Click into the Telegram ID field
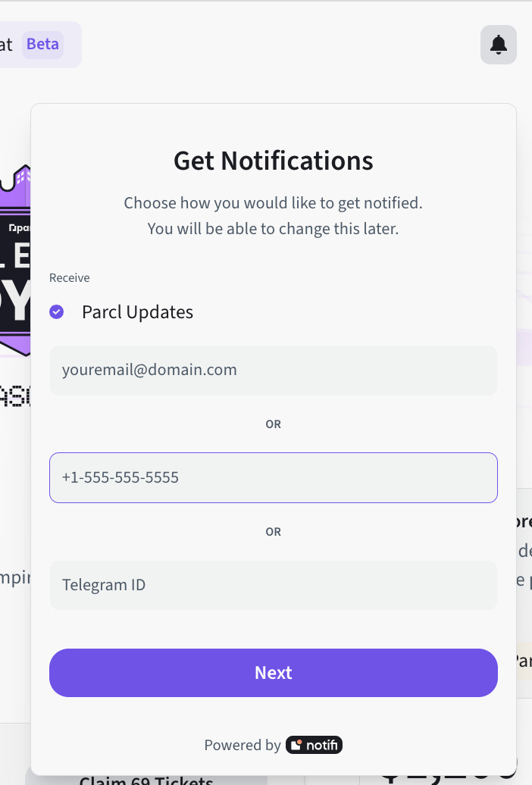 pos(273,585)
